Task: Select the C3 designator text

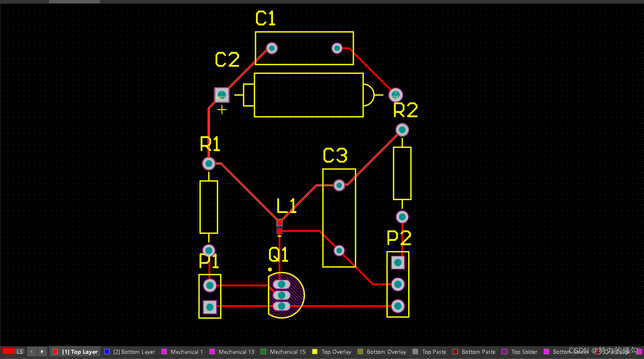Action: point(335,156)
